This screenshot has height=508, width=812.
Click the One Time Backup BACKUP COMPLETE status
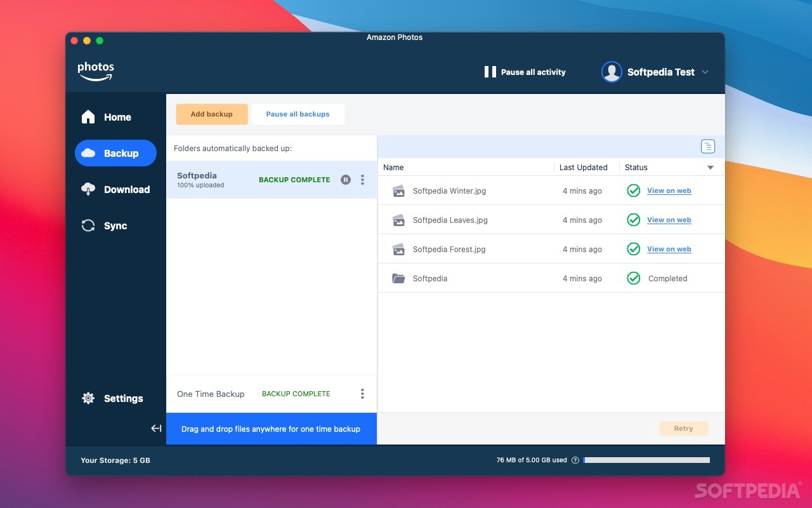(x=296, y=394)
